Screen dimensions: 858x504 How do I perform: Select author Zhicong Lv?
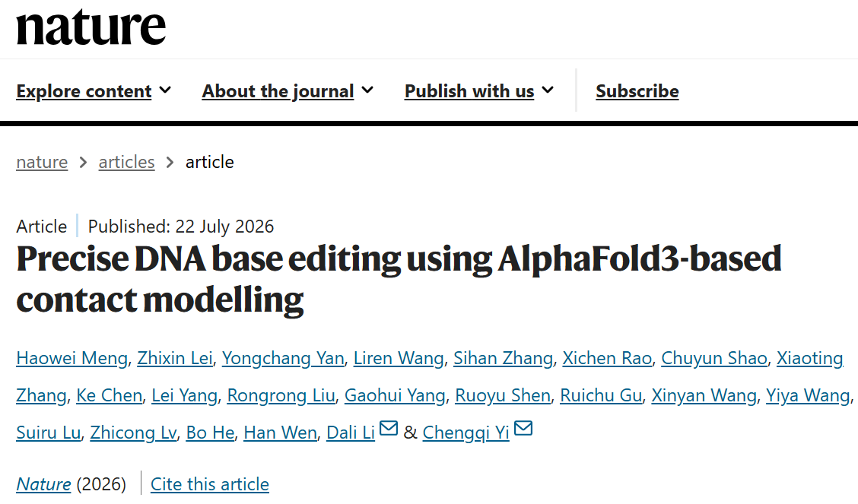(134, 433)
